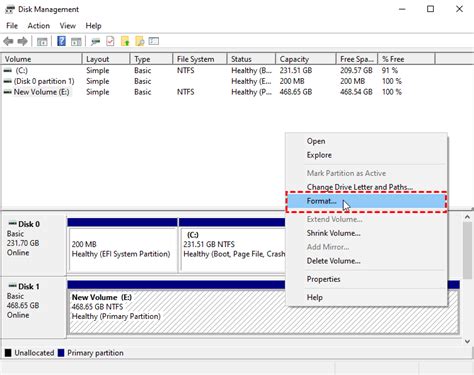The height and width of the screenshot is (375, 474).
Task: Open the Help menu in menu bar
Action: [x=93, y=26]
